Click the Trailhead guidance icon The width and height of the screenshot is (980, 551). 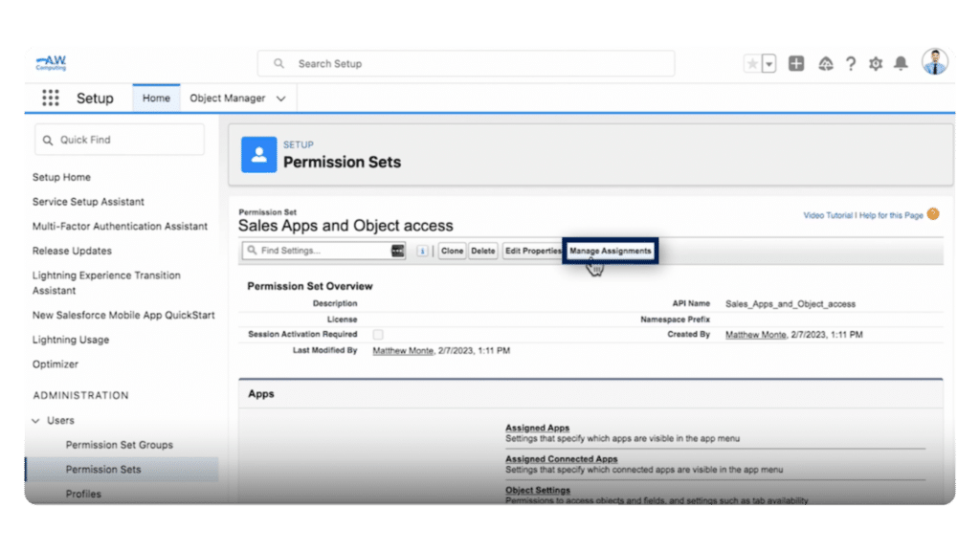(825, 63)
